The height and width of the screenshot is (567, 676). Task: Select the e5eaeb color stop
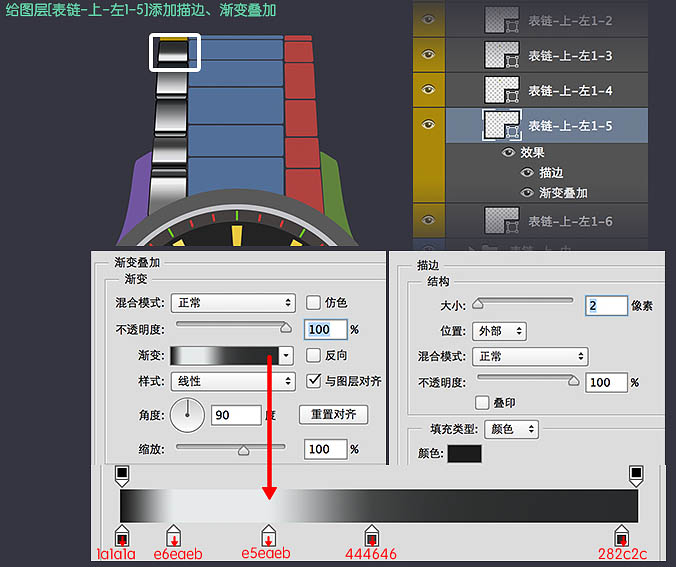269,536
